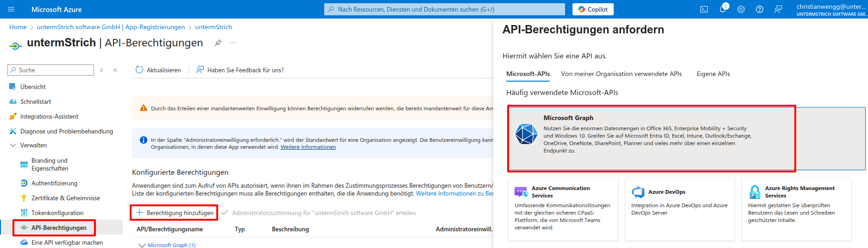Open the help question mark icon
Screen dimensions: 868x248
pos(759,9)
